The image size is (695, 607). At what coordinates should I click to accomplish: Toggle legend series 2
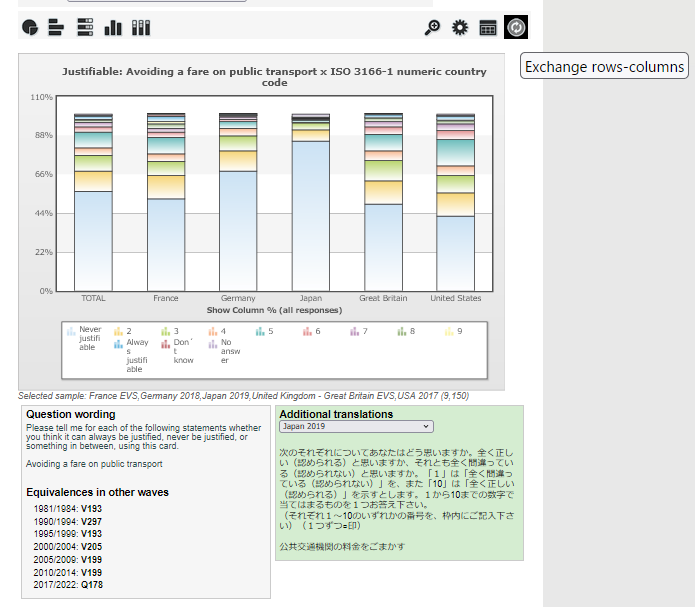point(123,331)
